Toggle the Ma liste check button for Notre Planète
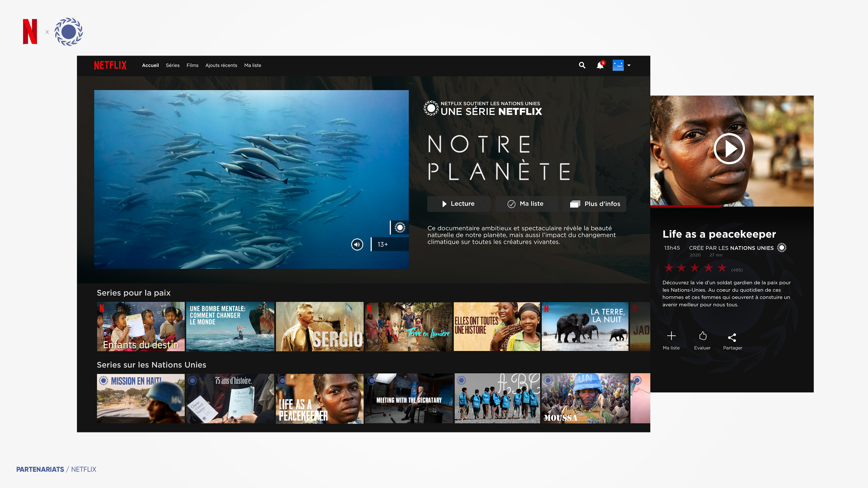 pyautogui.click(x=527, y=204)
